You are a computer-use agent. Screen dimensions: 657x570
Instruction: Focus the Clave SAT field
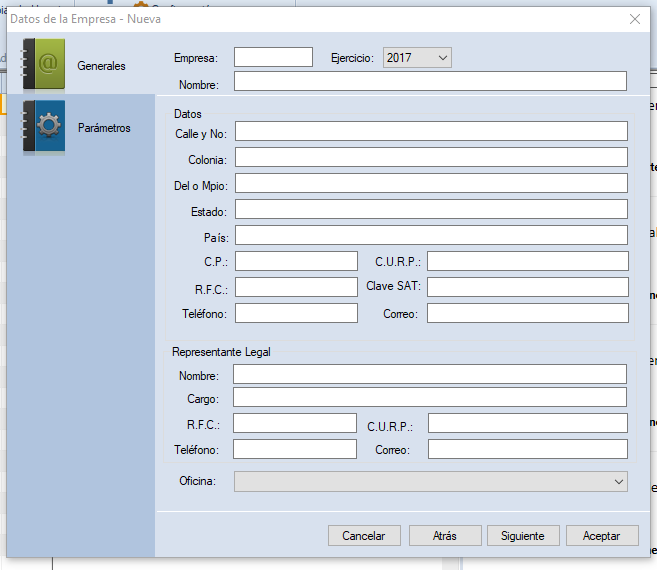click(527, 287)
